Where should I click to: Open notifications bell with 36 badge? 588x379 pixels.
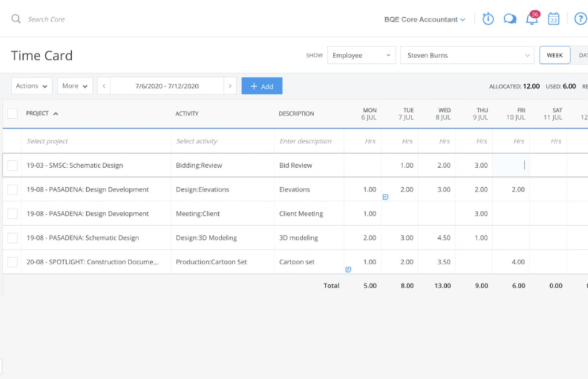click(x=532, y=19)
